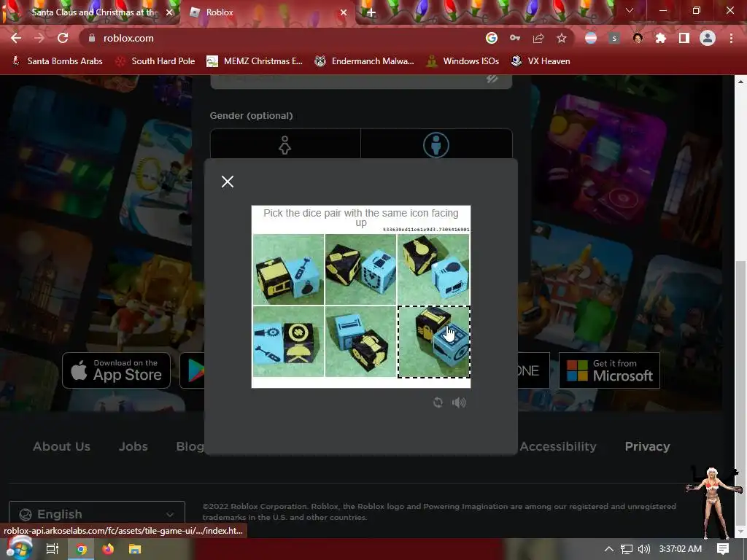Select the top-right dice pair image
This screenshot has height=560, width=747.
433,270
